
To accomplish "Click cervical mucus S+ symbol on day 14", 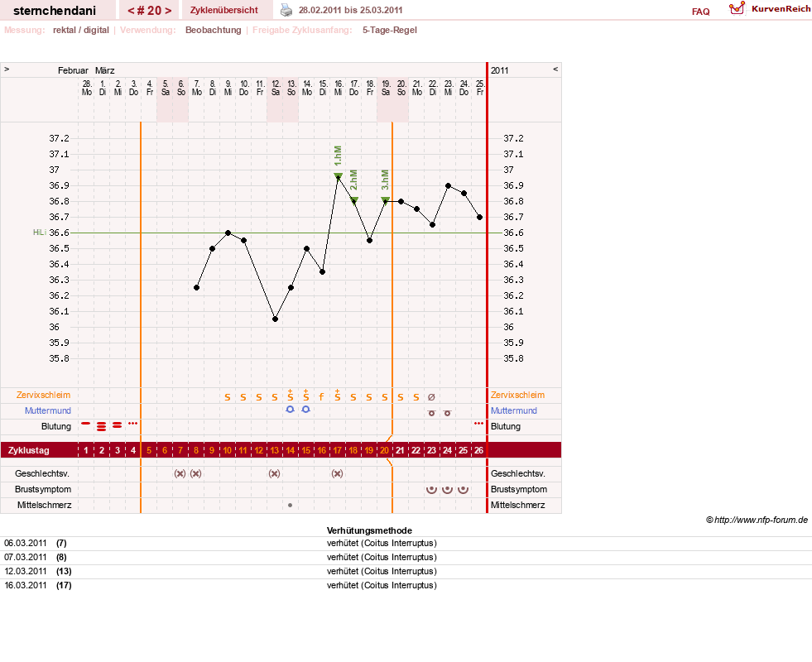I will 291,395.
